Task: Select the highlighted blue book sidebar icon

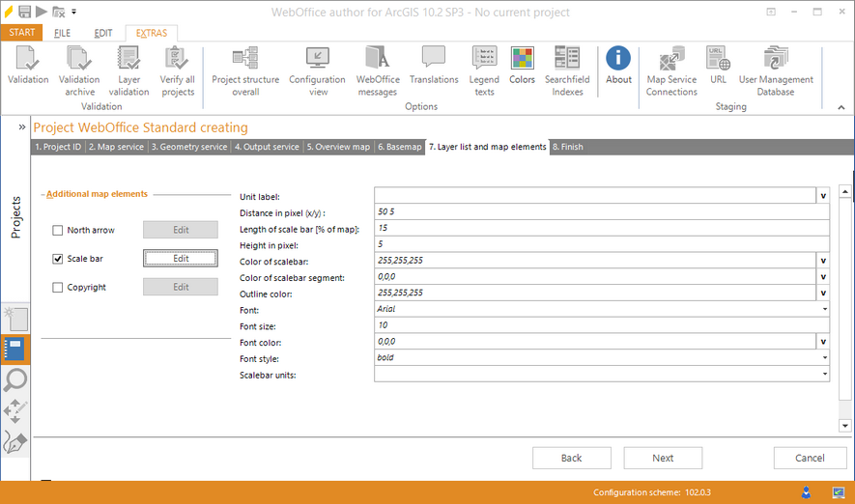Action: [14, 350]
